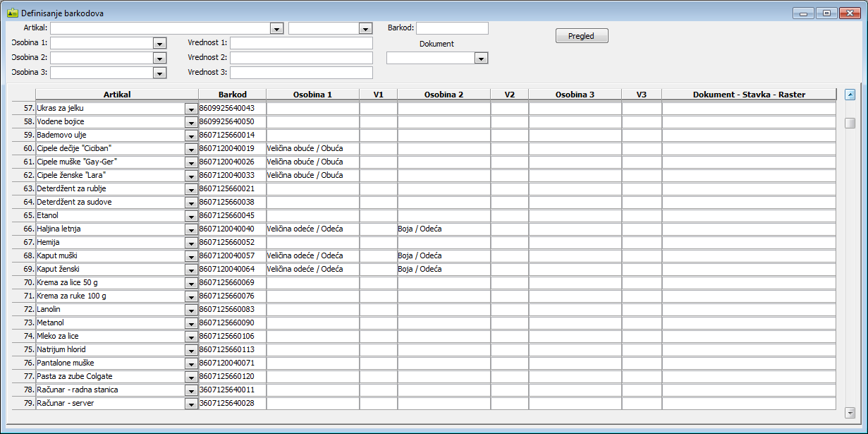The image size is (868, 434).
Task: Click the Artikal column header
Action: (x=117, y=95)
